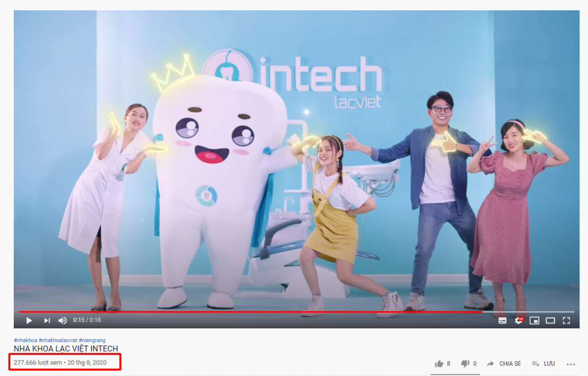This screenshot has width=588, height=376.
Task: Open the three-dot more actions menu
Action: pyautogui.click(x=571, y=364)
